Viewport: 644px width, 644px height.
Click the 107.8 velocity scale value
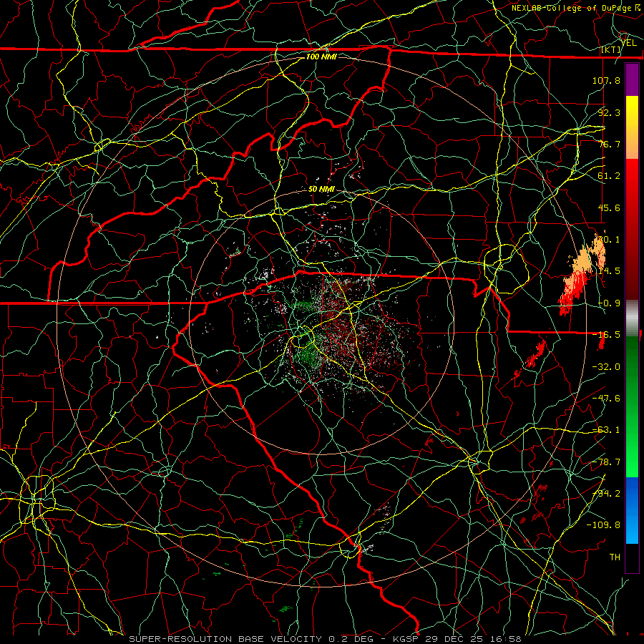tap(606, 80)
